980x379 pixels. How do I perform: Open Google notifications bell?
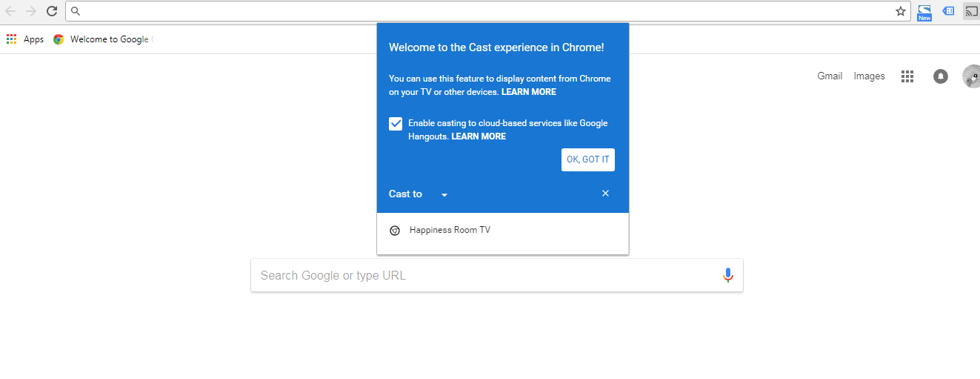941,76
